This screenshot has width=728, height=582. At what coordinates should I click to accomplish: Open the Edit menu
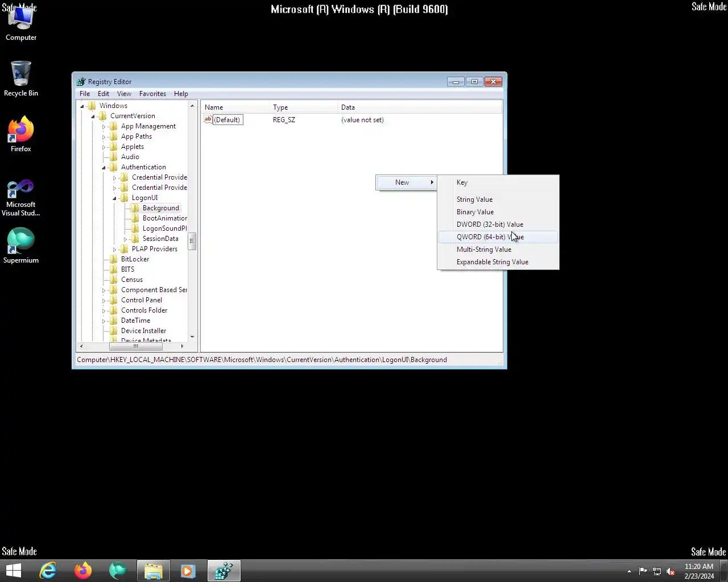pos(104,94)
